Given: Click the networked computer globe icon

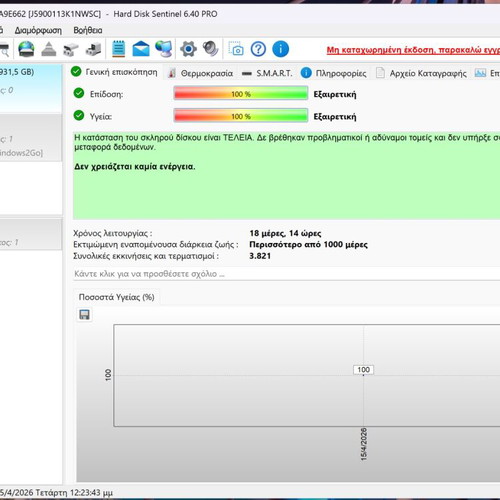Looking at the screenshot, I should pos(164,49).
